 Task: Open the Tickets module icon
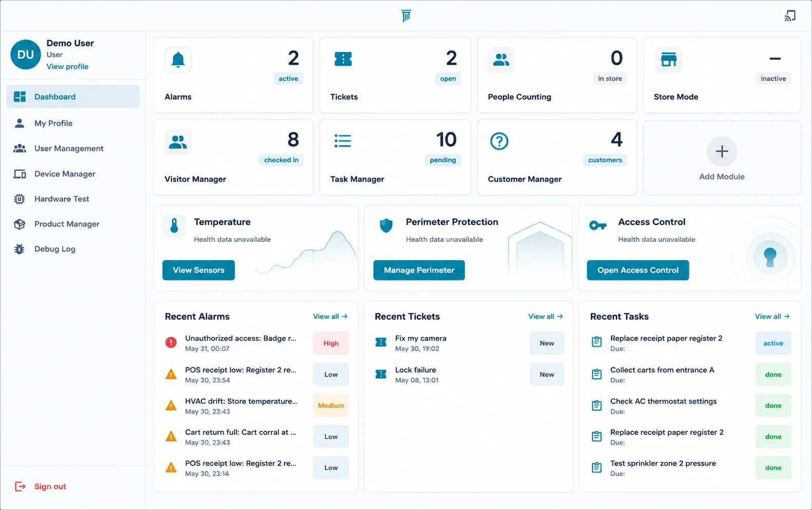tap(343, 60)
